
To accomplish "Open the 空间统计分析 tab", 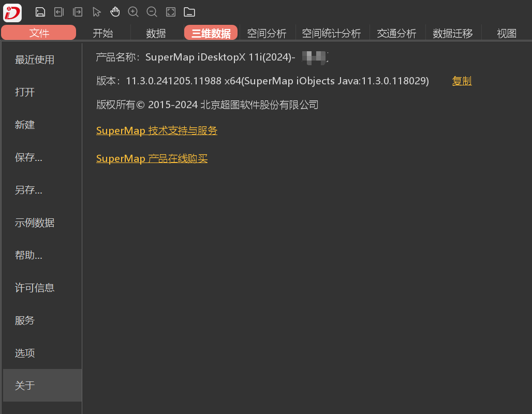I will click(x=331, y=34).
